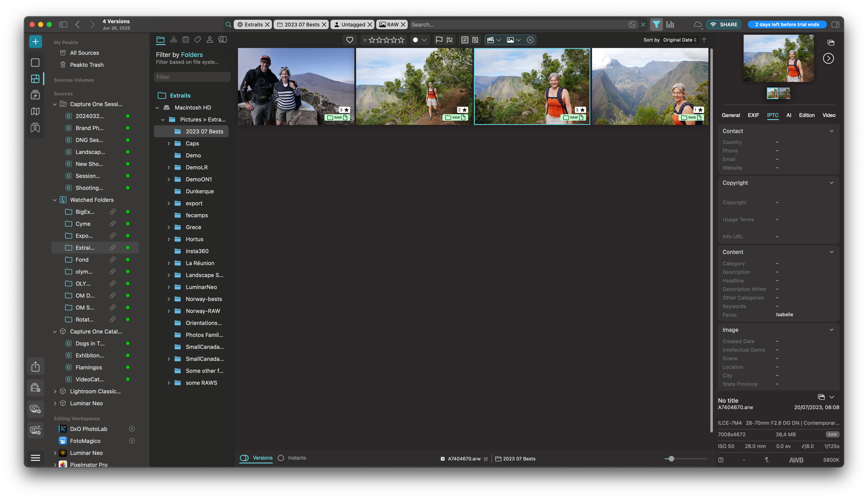The width and height of the screenshot is (868, 499).
Task: Click the next arrow beside the preview thumbnail
Action: pos(828,58)
